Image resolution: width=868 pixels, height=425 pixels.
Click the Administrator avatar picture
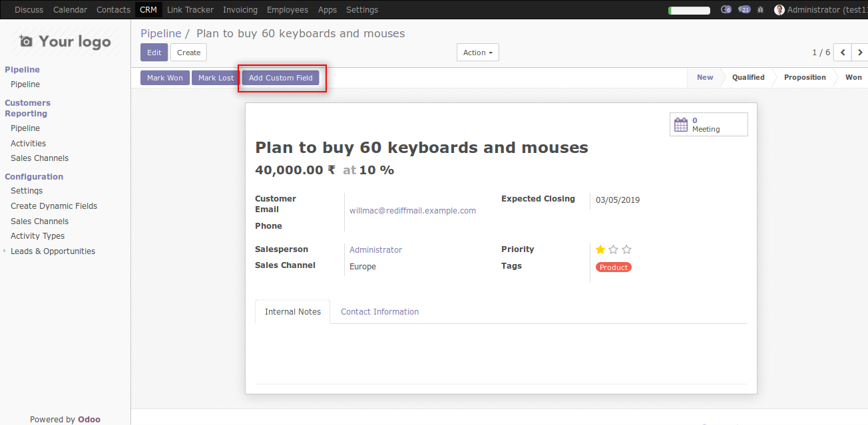click(x=779, y=10)
